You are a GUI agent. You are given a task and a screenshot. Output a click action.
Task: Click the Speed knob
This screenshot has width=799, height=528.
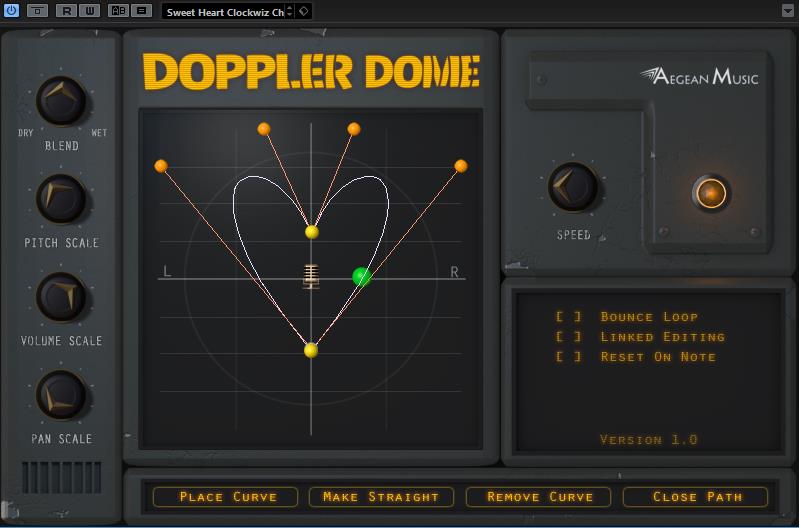click(x=573, y=187)
